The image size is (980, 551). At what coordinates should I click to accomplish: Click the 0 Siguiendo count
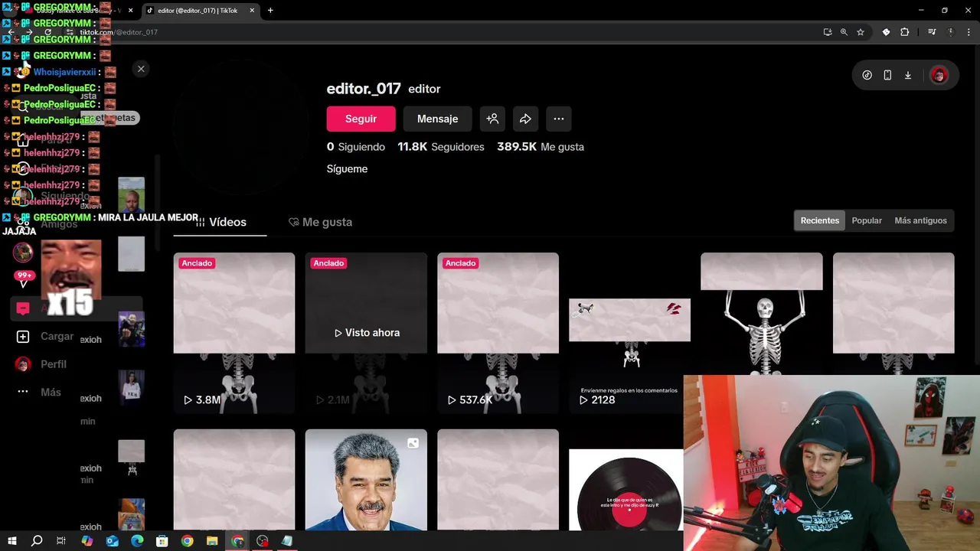tap(356, 146)
